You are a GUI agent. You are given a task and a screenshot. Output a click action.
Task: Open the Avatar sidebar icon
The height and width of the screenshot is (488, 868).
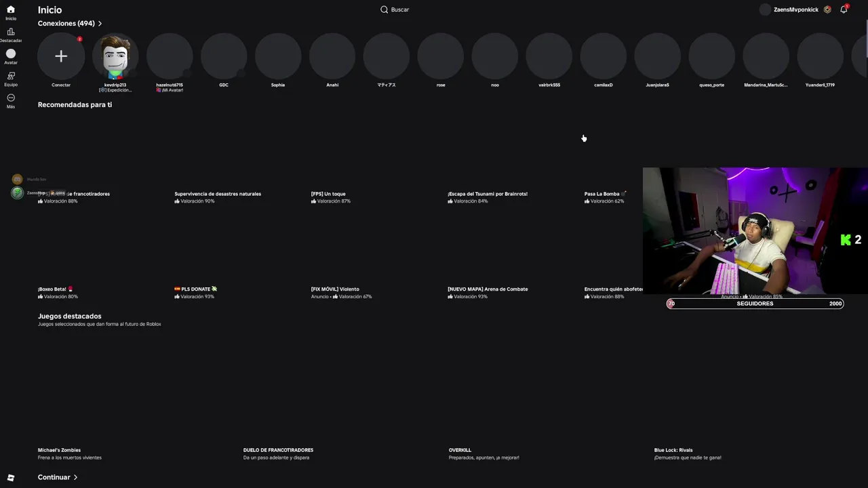(x=11, y=54)
